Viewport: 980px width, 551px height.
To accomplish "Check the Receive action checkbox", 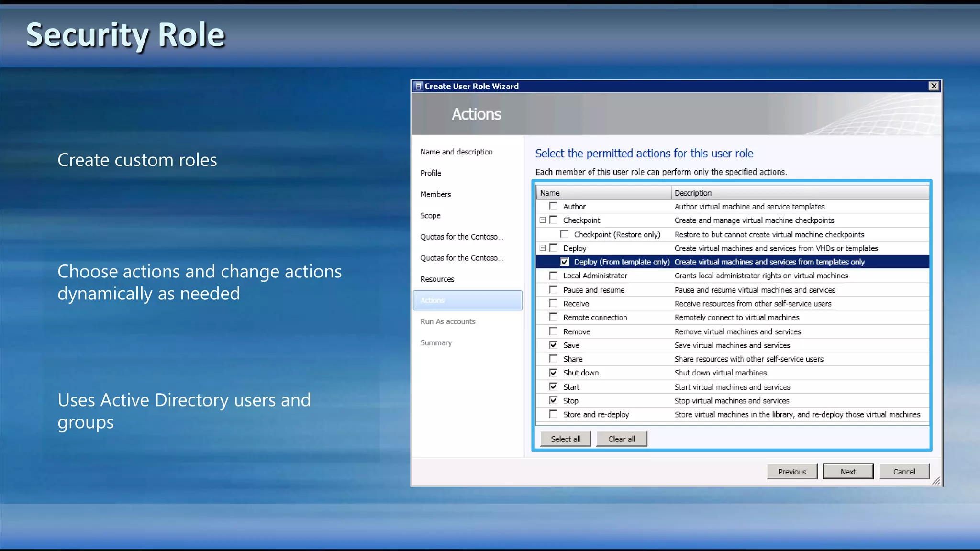I will 554,303.
